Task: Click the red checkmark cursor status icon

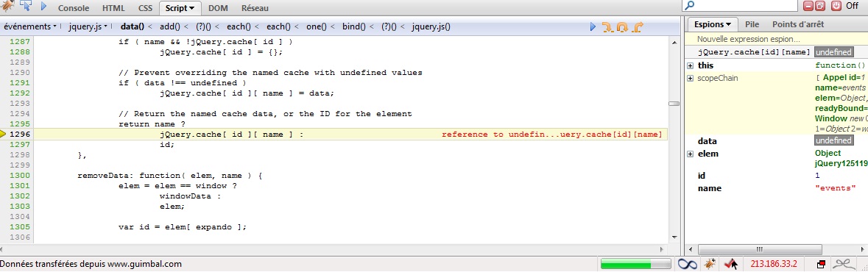Action: 731,264
